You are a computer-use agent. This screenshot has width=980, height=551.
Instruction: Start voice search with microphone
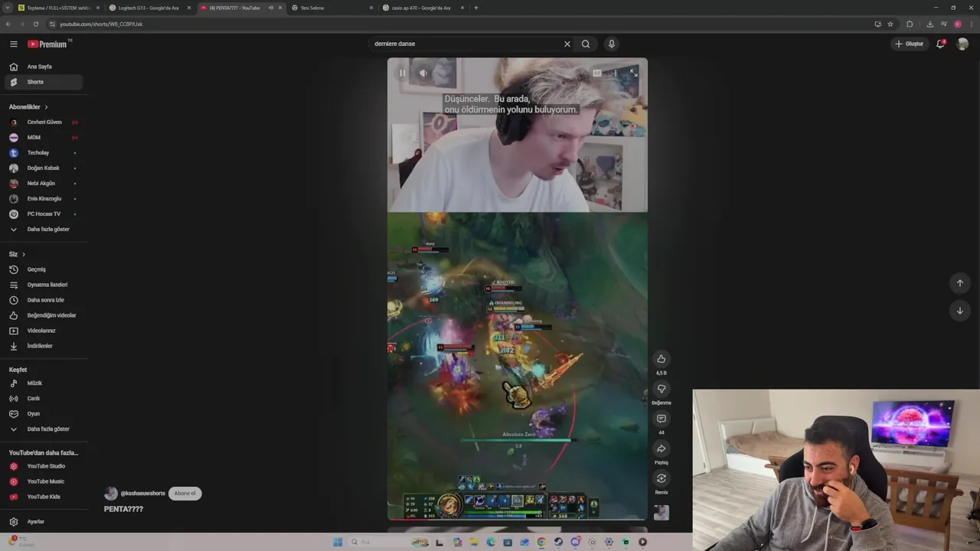(x=611, y=44)
